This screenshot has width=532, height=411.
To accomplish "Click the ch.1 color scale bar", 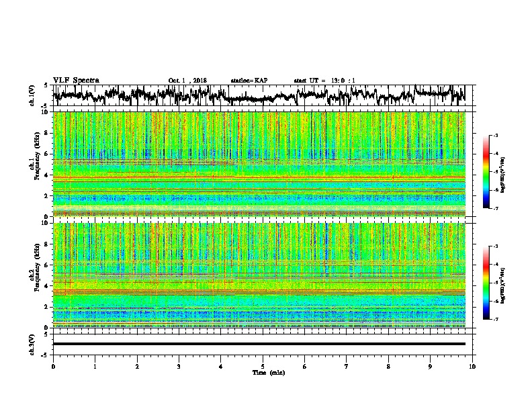I will coord(486,172).
